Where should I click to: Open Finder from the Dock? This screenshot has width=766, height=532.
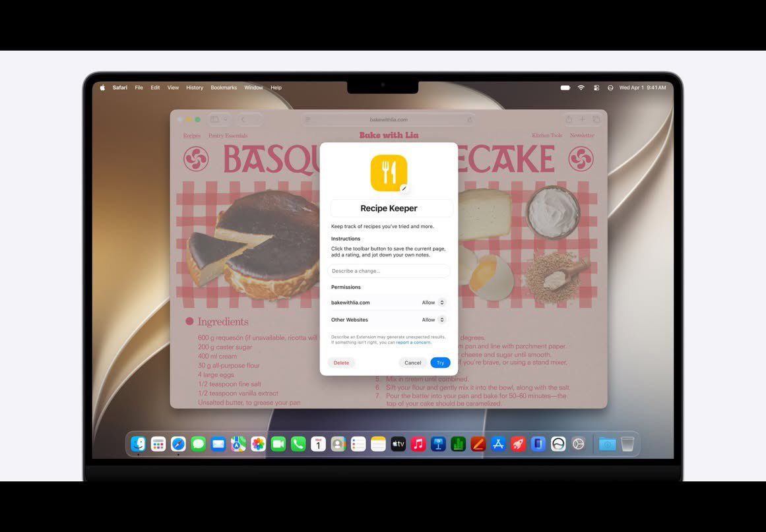[139, 444]
